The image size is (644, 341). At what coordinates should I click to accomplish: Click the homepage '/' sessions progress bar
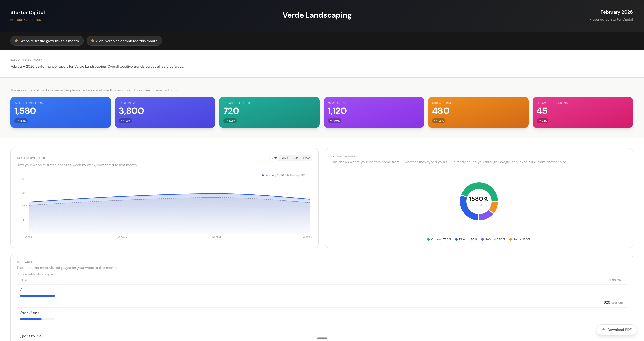pyautogui.click(x=37, y=296)
